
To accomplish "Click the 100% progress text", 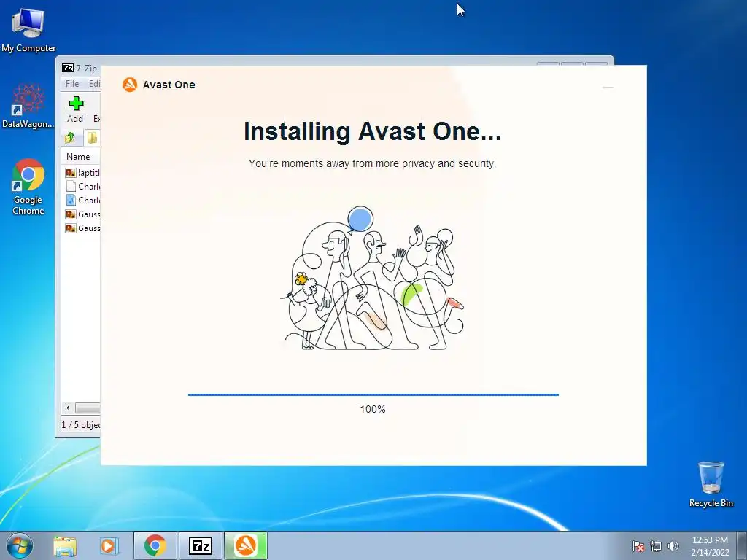I will pyautogui.click(x=373, y=409).
